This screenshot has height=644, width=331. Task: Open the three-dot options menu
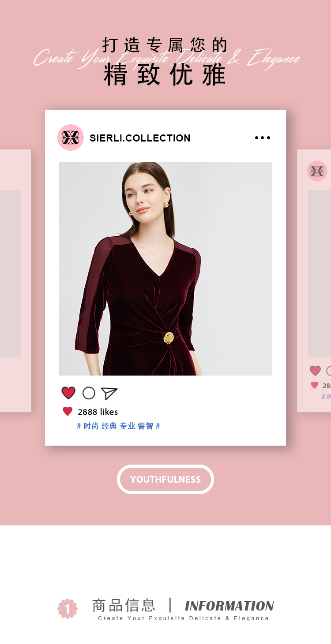(x=263, y=138)
